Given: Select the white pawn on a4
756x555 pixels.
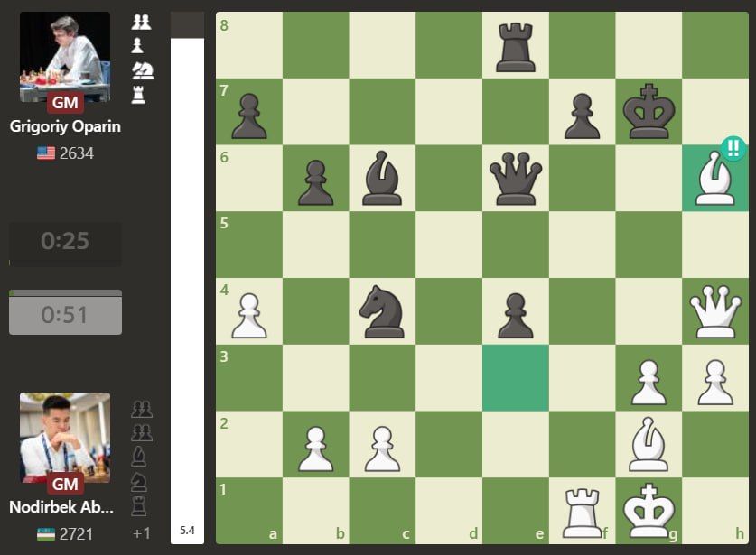Looking at the screenshot, I should (x=249, y=316).
